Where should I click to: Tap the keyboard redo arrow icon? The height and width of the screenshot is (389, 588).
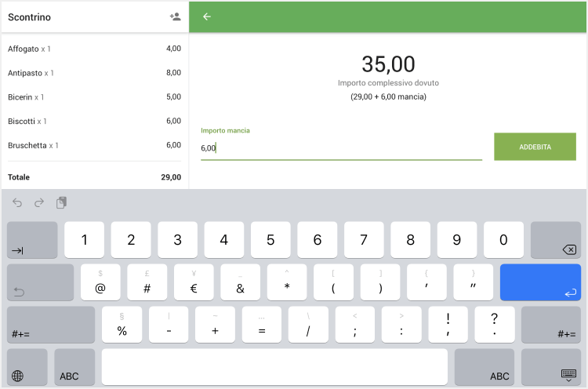point(39,203)
